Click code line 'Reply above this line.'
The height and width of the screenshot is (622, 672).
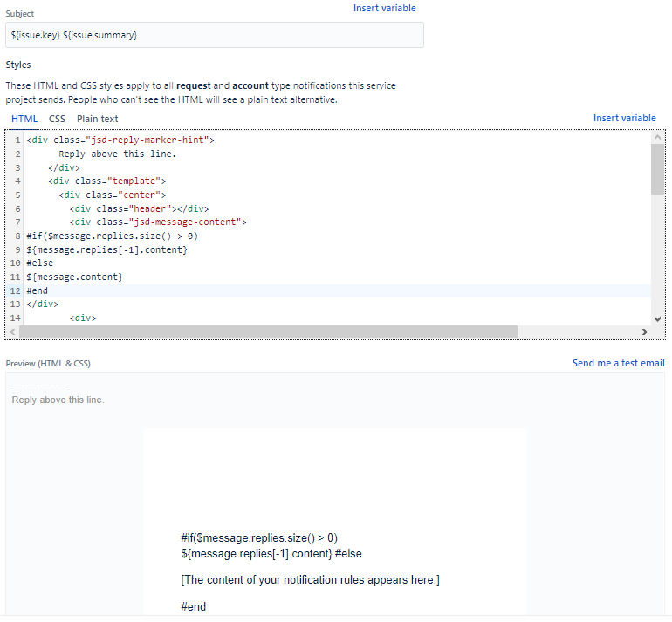pos(118,154)
